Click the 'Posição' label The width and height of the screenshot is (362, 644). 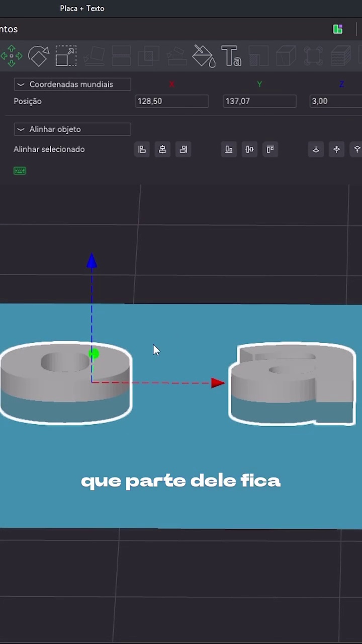click(x=28, y=101)
